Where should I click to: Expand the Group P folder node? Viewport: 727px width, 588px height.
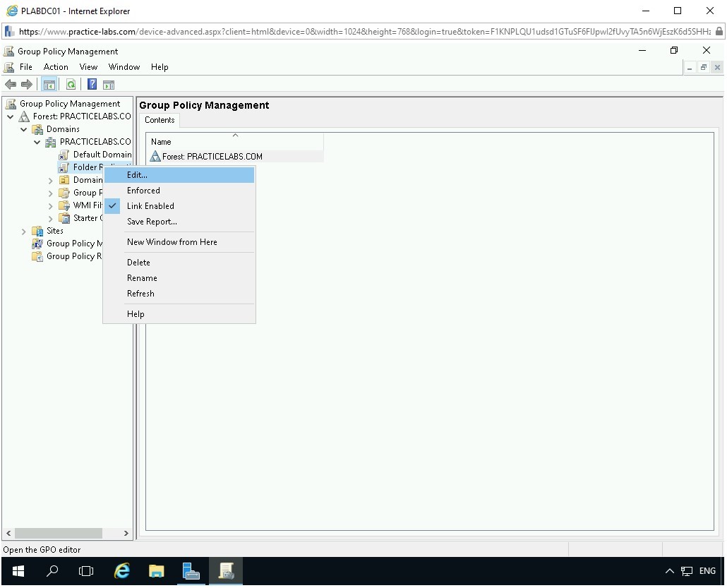[x=51, y=193]
